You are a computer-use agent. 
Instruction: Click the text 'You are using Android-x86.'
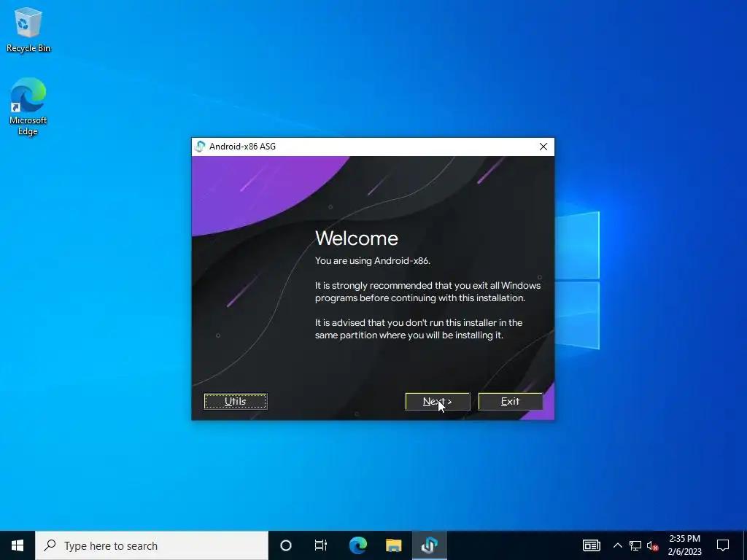pos(373,261)
